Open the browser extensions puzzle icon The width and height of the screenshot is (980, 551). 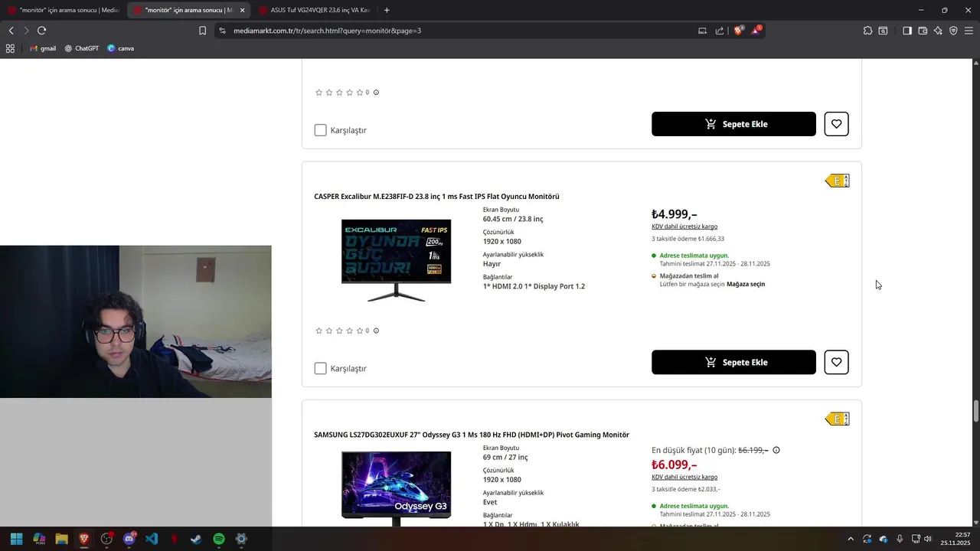[867, 31]
